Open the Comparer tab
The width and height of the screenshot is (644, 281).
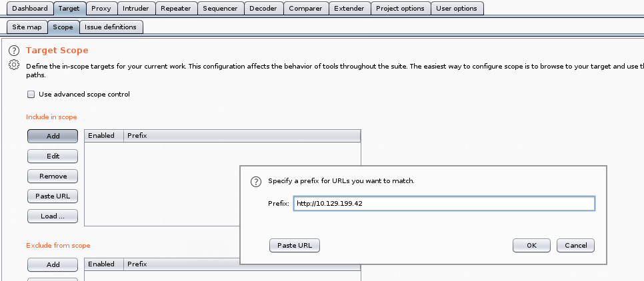point(305,9)
